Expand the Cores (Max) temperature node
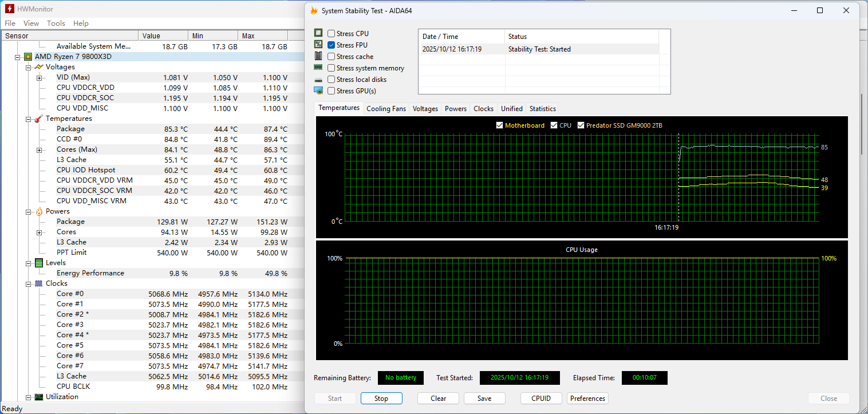This screenshot has height=414, width=868. (39, 149)
